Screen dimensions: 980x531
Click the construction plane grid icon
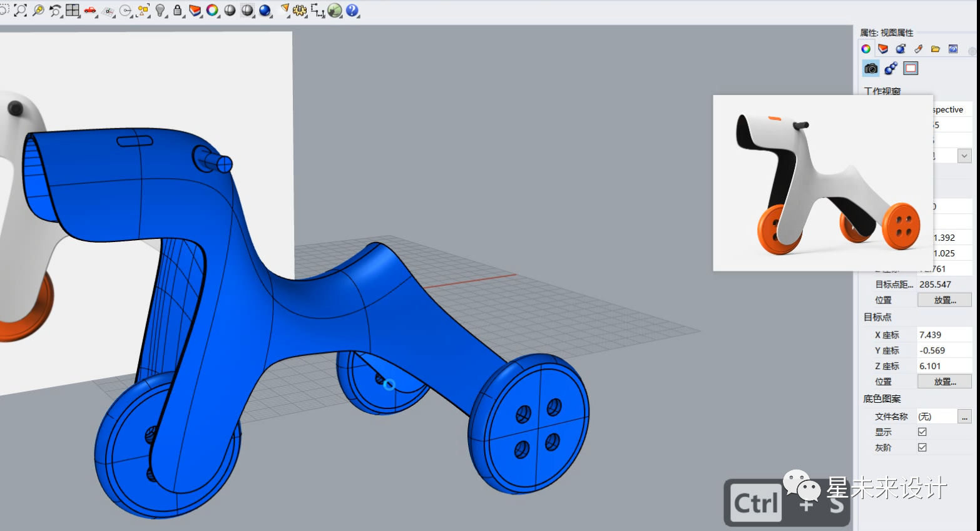coord(108,11)
